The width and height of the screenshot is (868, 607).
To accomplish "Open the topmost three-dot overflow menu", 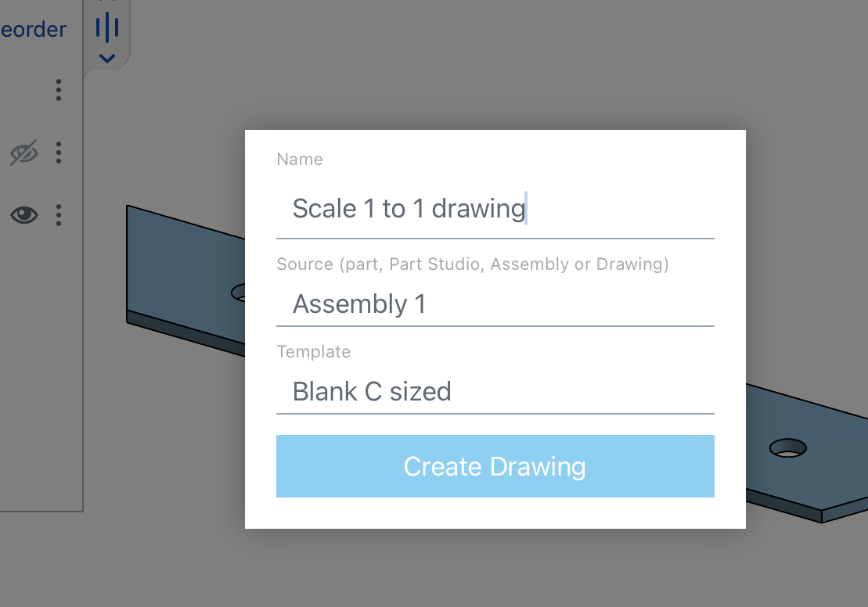I will (x=59, y=90).
